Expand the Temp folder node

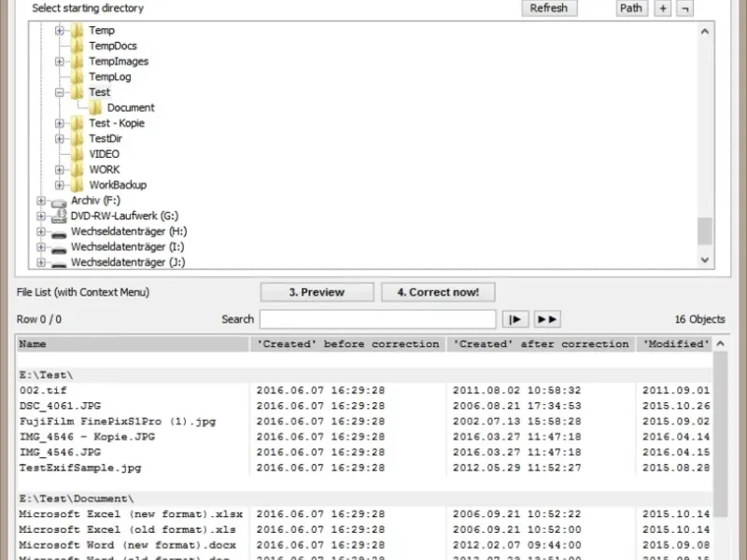pos(59,31)
